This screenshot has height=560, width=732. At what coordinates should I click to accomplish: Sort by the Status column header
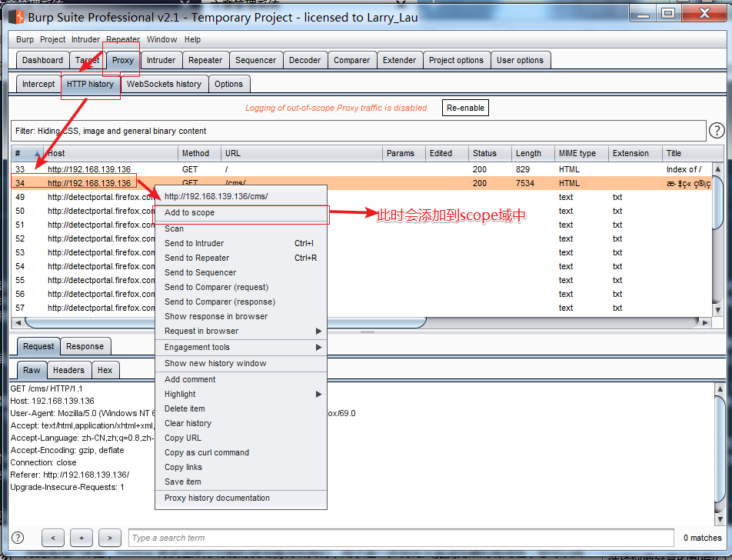(x=489, y=153)
